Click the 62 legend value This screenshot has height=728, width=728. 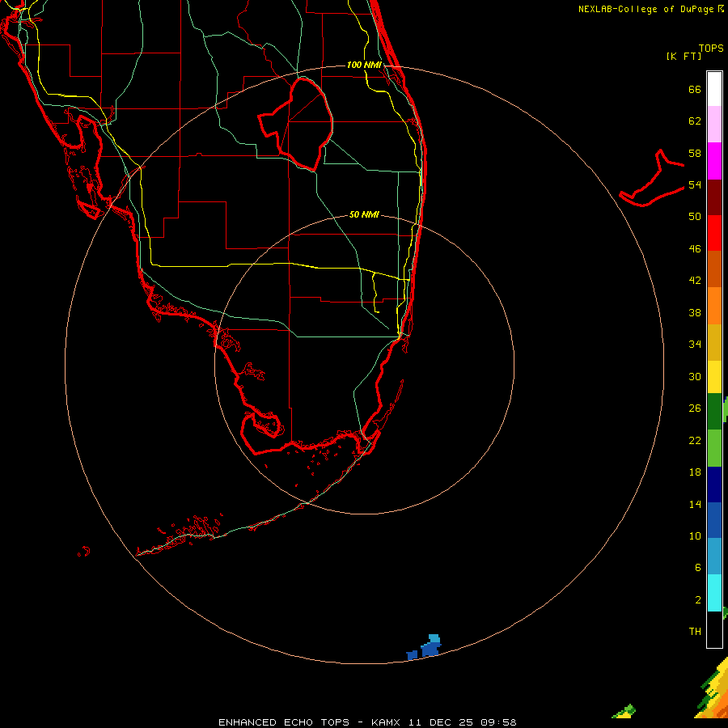695,121
